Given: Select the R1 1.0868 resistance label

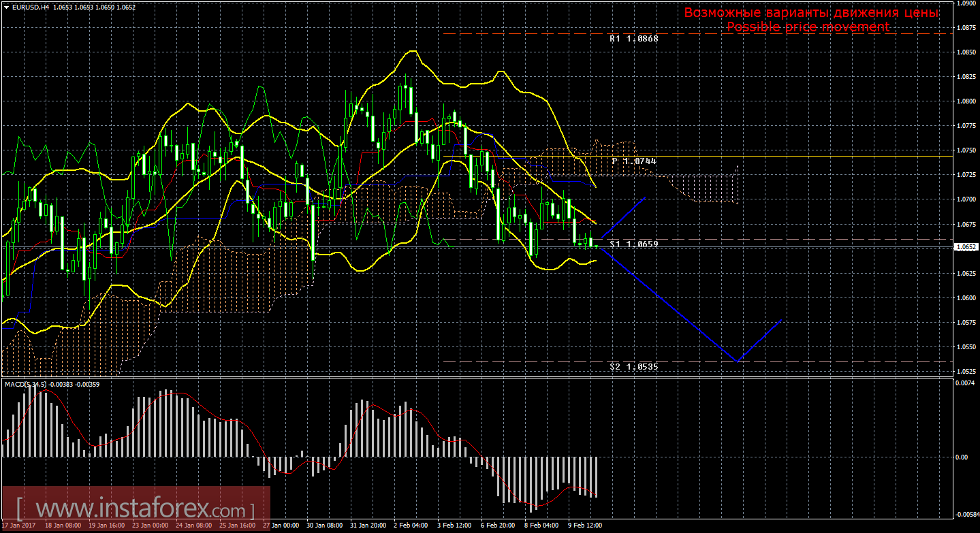Looking at the screenshot, I should click(x=633, y=39).
